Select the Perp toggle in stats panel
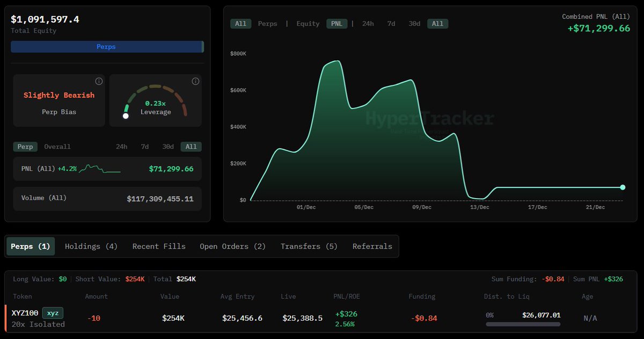Image resolution: width=644 pixels, height=339 pixels. (25, 147)
